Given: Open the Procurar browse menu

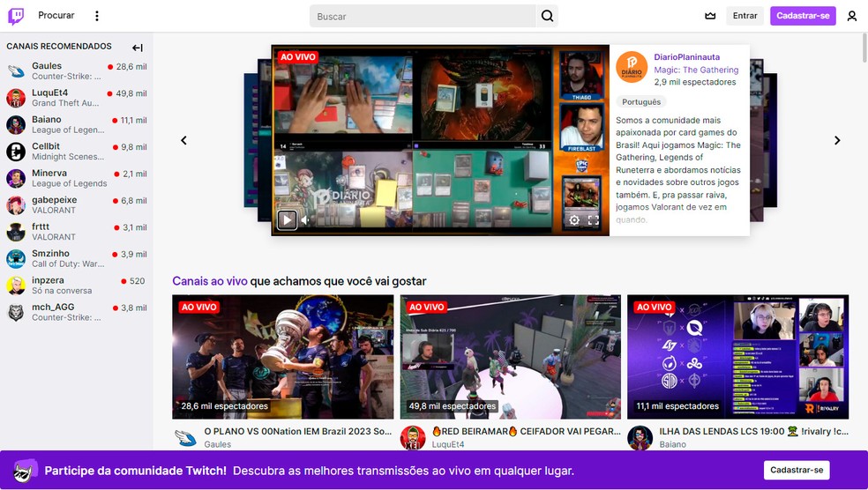Looking at the screenshot, I should [56, 16].
